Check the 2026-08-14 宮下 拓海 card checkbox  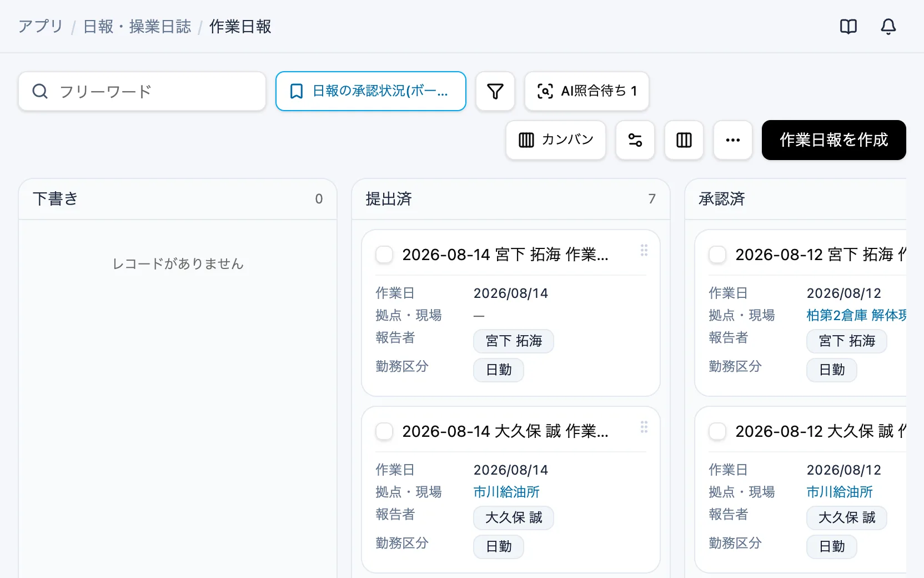tap(384, 255)
